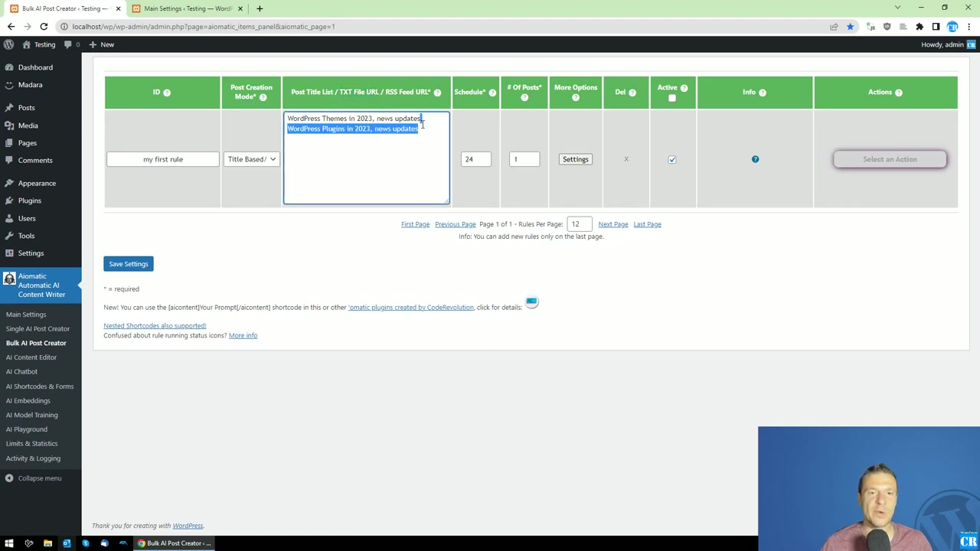980x551 pixels.
Task: Reload the page with browser refresh button
Action: point(44,27)
